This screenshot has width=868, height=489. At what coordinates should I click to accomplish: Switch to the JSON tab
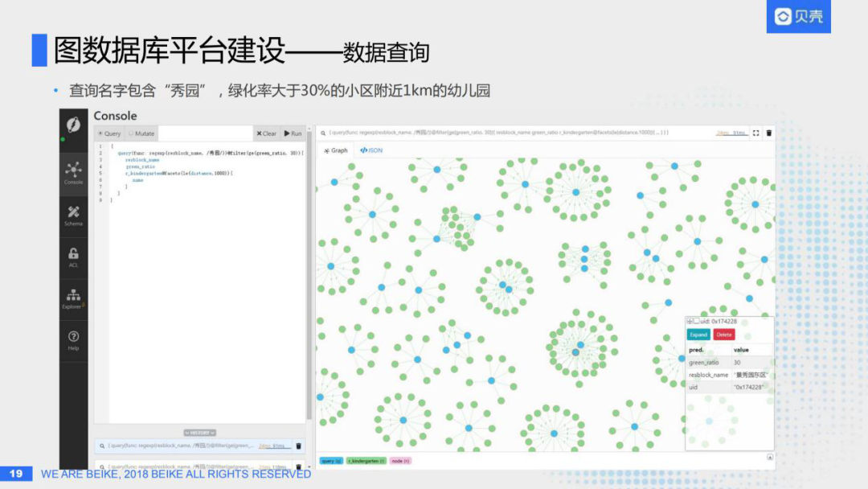click(x=371, y=150)
